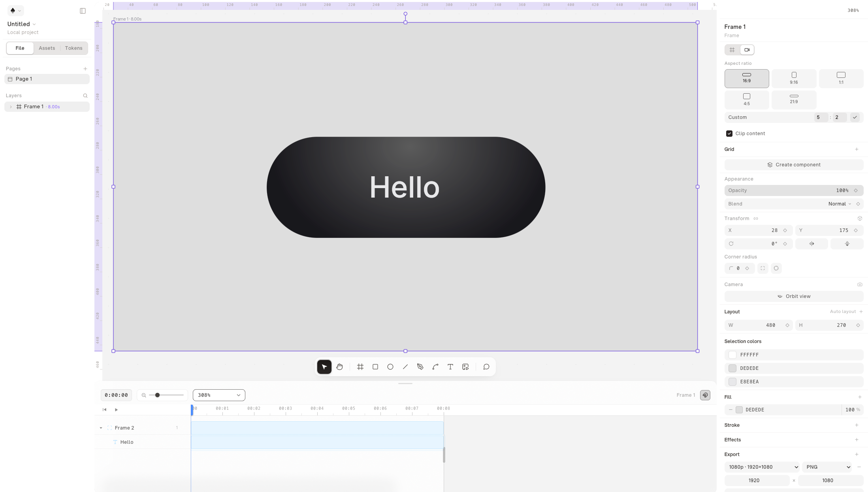Select the Pen tool
This screenshot has height=492, width=868.
tap(420, 367)
